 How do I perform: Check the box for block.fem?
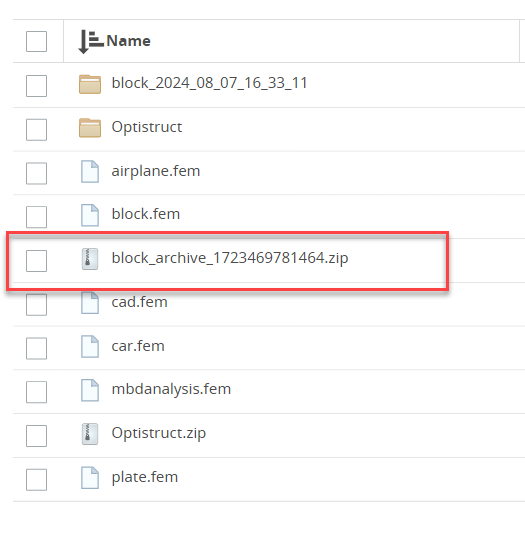(x=36, y=217)
